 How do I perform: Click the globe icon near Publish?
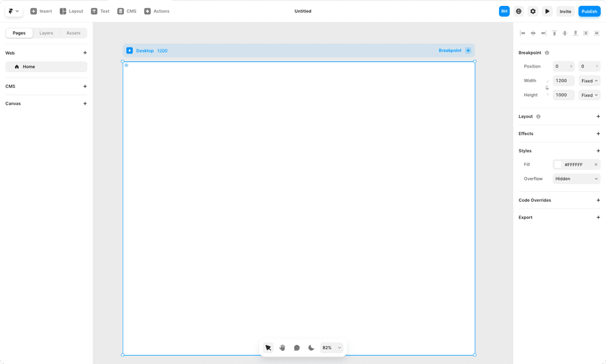click(518, 11)
